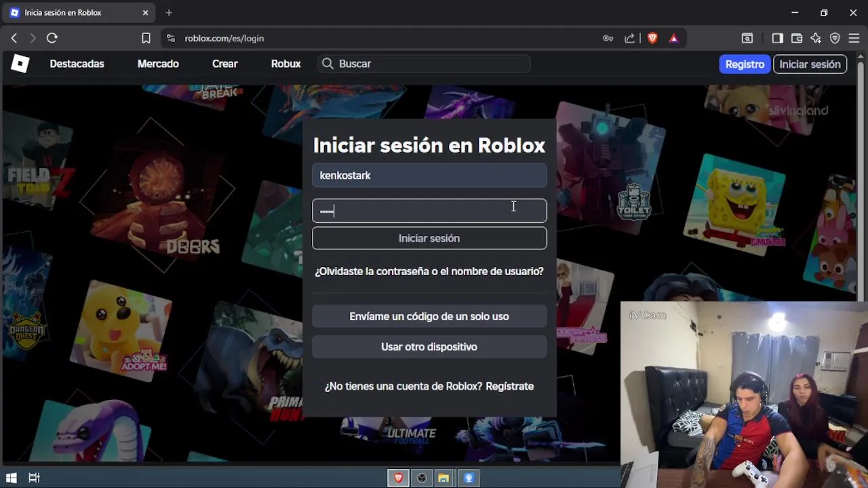This screenshot has height=488, width=868.
Task: Open site settings icon beside the URL
Action: point(170,39)
